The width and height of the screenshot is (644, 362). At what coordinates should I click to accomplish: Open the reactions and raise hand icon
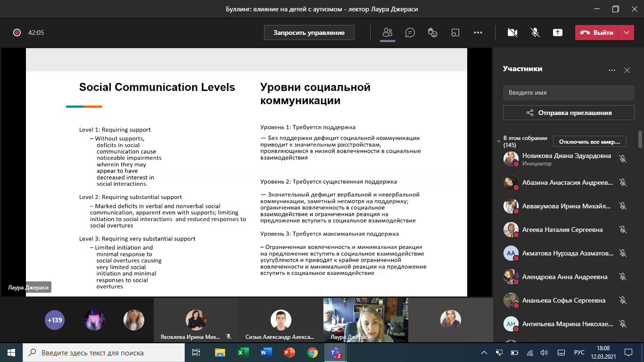(433, 33)
